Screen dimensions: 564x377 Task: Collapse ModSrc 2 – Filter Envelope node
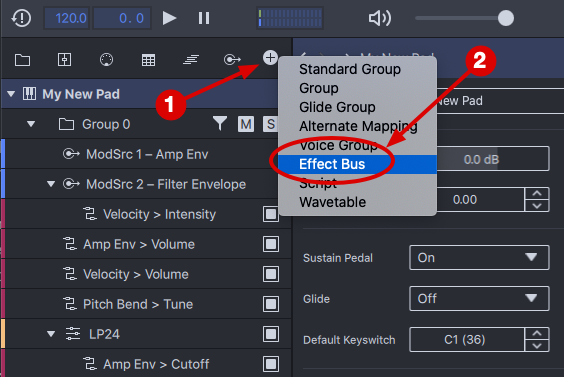point(51,184)
